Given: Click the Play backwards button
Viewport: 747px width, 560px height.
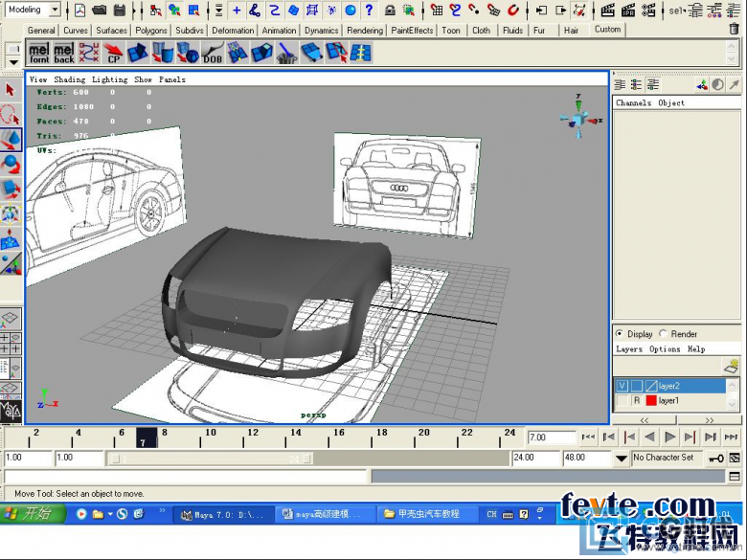Looking at the screenshot, I should [649, 437].
